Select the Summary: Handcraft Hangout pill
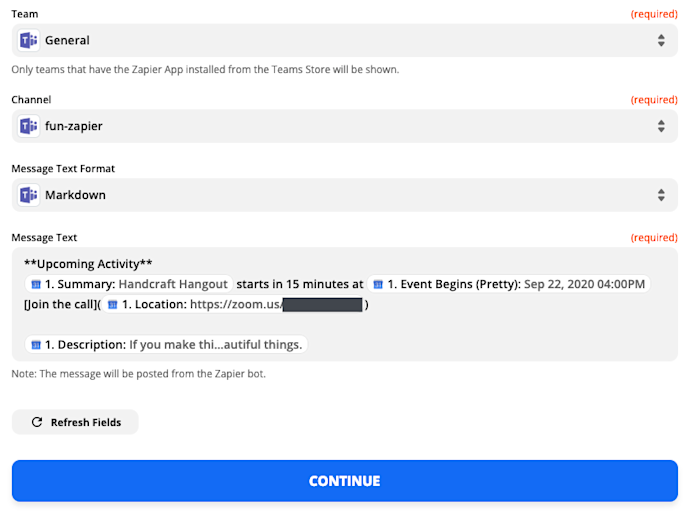 (x=129, y=284)
